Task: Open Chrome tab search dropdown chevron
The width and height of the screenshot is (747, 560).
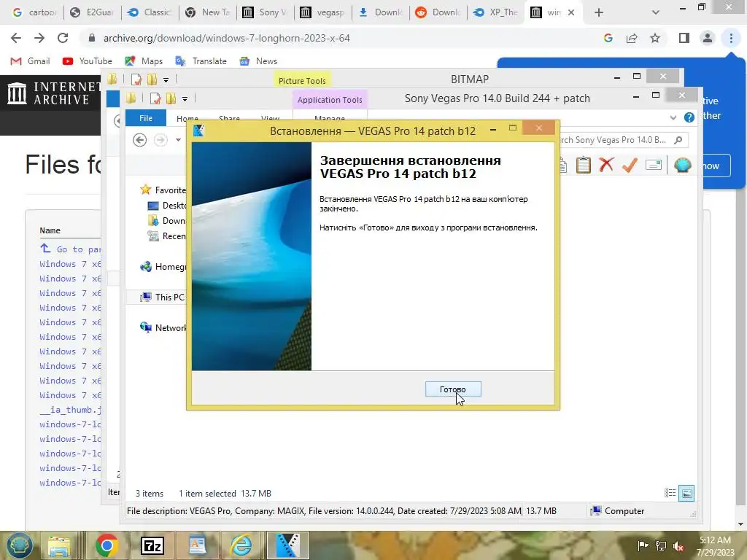Action: [656, 12]
